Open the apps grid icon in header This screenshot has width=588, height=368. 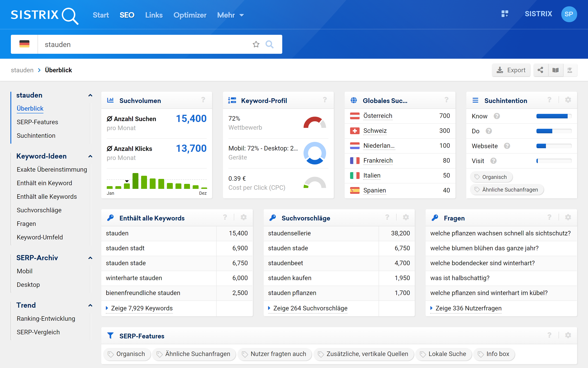tap(505, 14)
